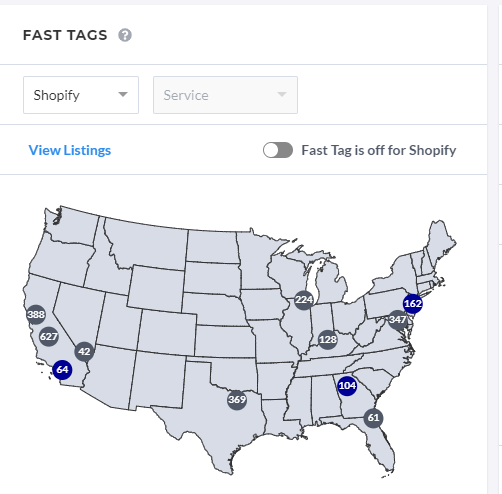Viewport: 502px width, 494px height.
Task: Select the 388 map marker in California
Action: point(36,314)
